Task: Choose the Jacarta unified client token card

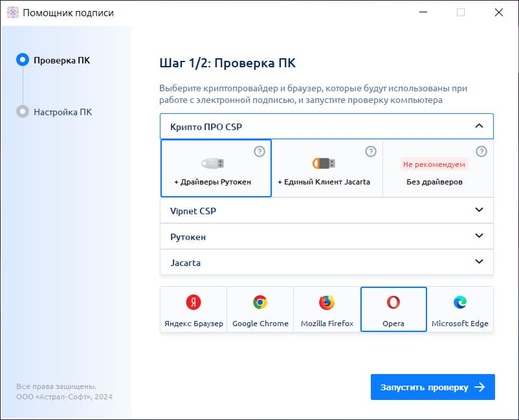Action: [327, 168]
